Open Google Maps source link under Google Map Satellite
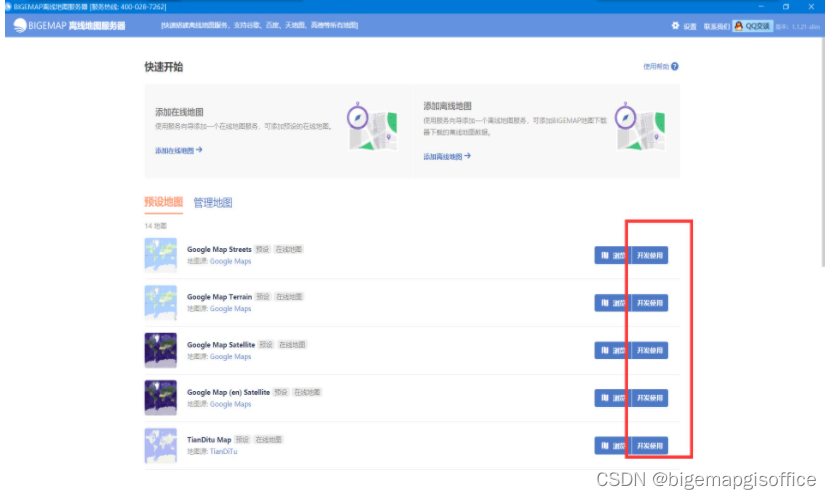831x499 pixels. tap(231, 357)
